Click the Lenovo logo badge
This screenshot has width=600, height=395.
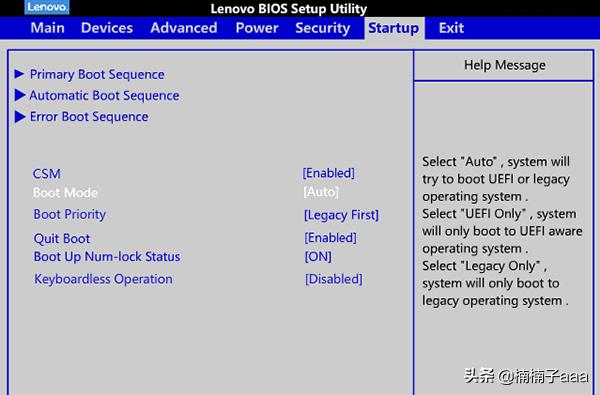tap(47, 7)
